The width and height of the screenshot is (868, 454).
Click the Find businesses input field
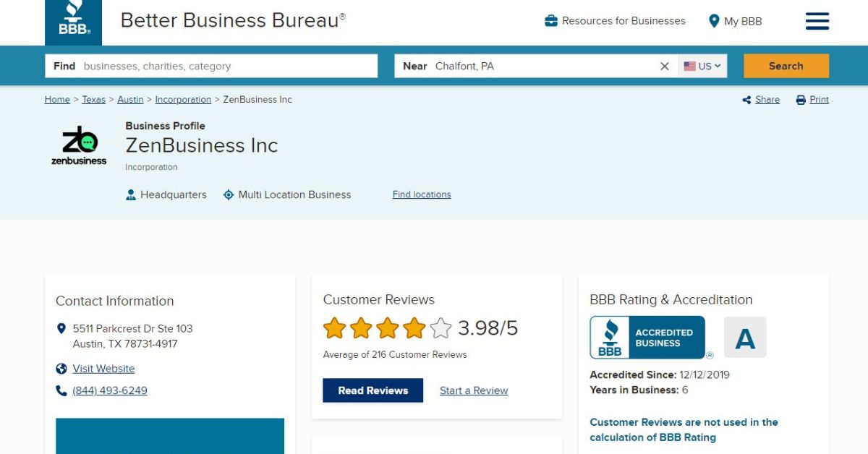(x=228, y=66)
